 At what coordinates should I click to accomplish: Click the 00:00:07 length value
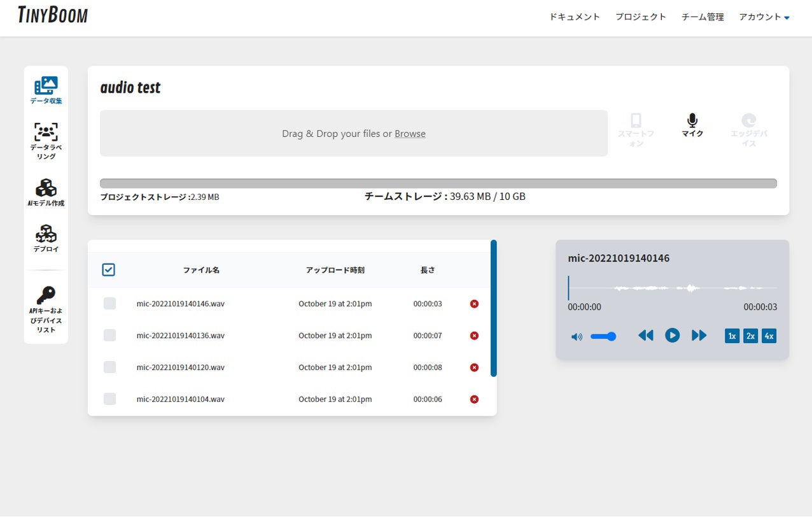tap(428, 336)
